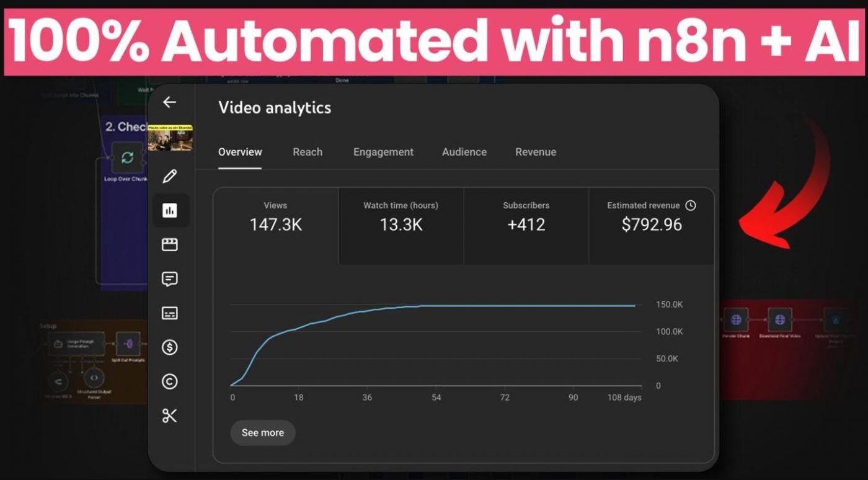Image resolution: width=868 pixels, height=480 pixels.
Task: Click the "Video analytics" heading
Action: coord(275,107)
